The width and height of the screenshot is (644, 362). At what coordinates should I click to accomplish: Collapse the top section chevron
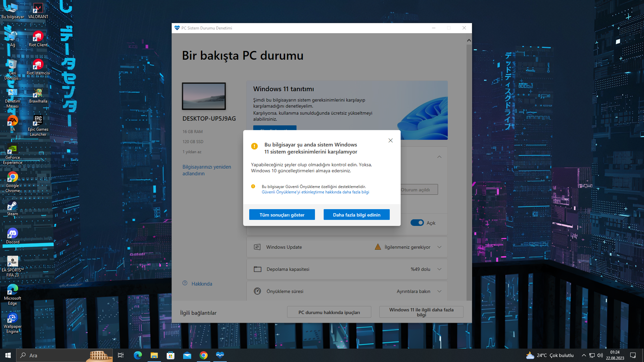(439, 157)
